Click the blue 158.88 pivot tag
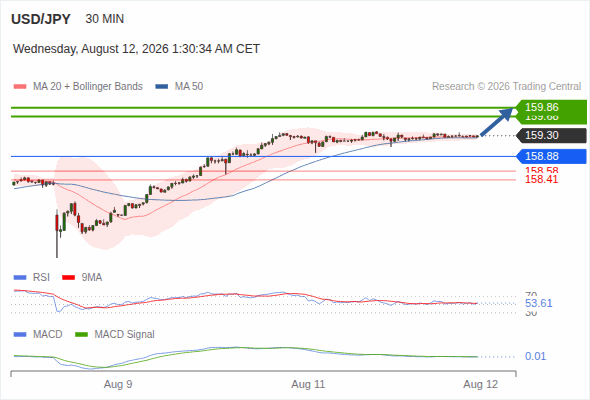Viewport: 590px width, 400px height. point(551,156)
